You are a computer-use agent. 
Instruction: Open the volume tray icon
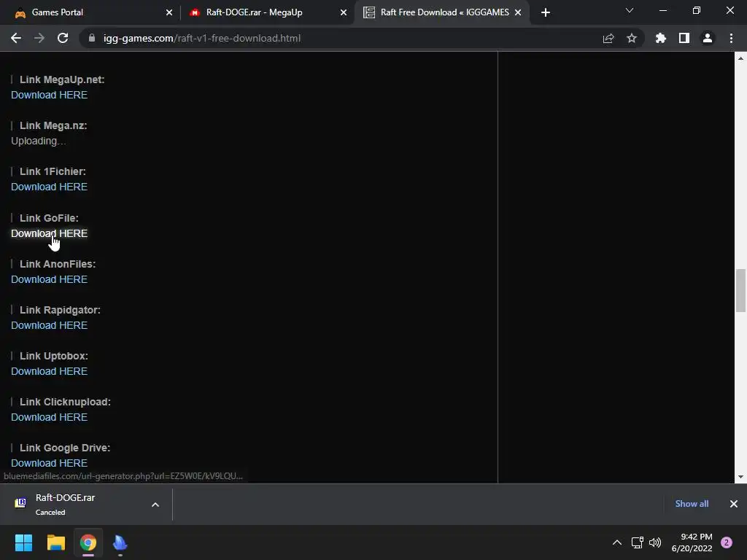tap(655, 542)
